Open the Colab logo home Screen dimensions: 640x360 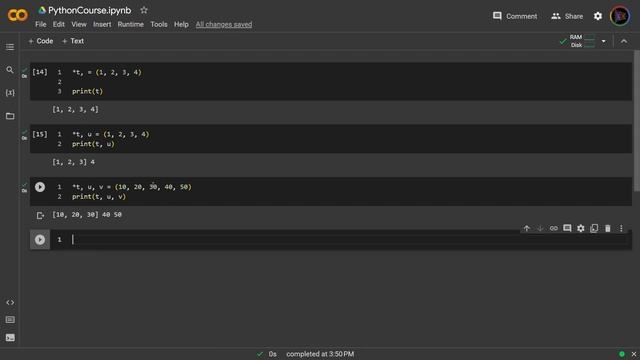[x=18, y=16]
